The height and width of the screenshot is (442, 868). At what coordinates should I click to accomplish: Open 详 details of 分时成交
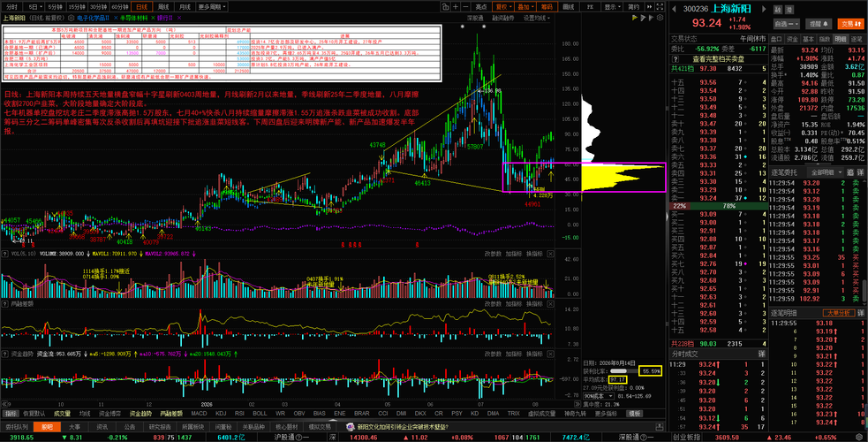pyautogui.click(x=762, y=354)
